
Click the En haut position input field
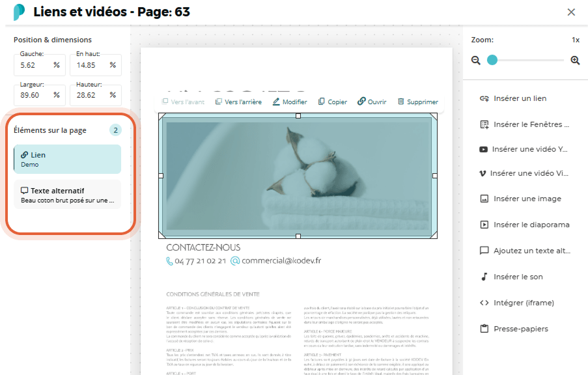tap(96, 65)
